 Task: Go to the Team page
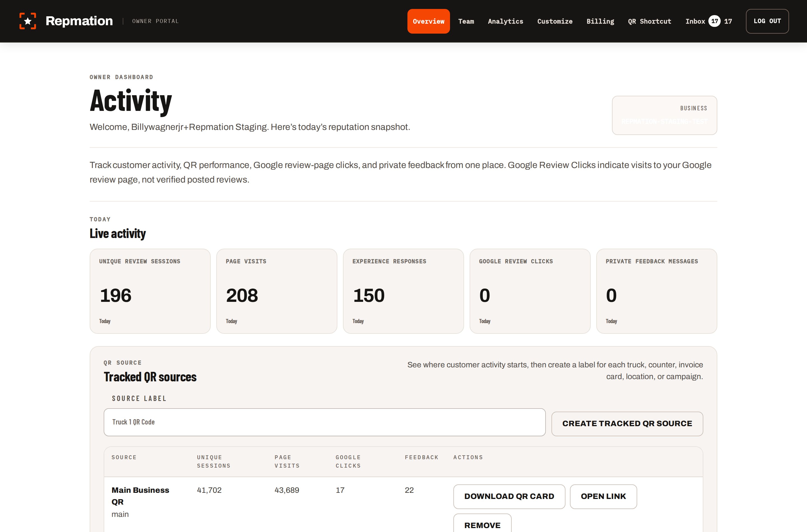tap(466, 21)
